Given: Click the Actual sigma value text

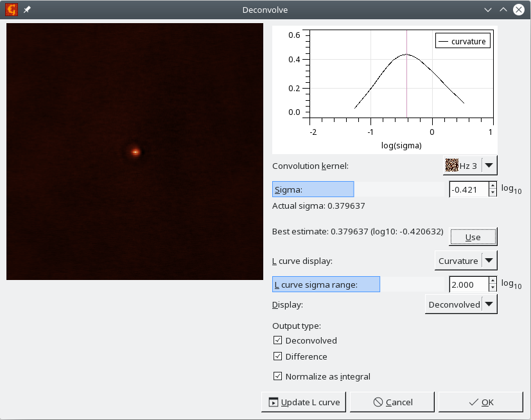Looking at the screenshot, I should click(x=318, y=206).
